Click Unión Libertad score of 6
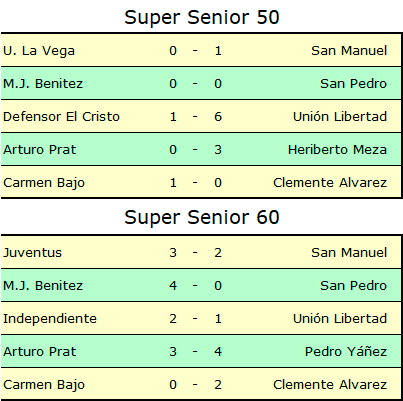The height and width of the screenshot is (401, 403). click(x=218, y=117)
